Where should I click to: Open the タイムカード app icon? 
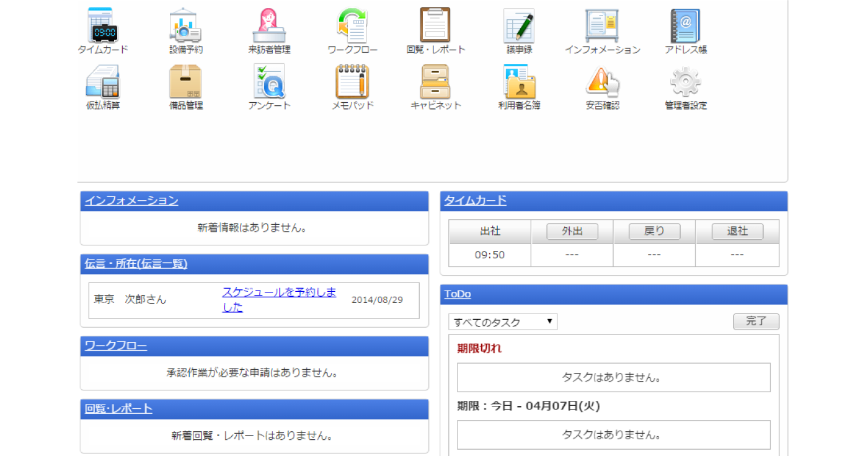click(x=102, y=25)
